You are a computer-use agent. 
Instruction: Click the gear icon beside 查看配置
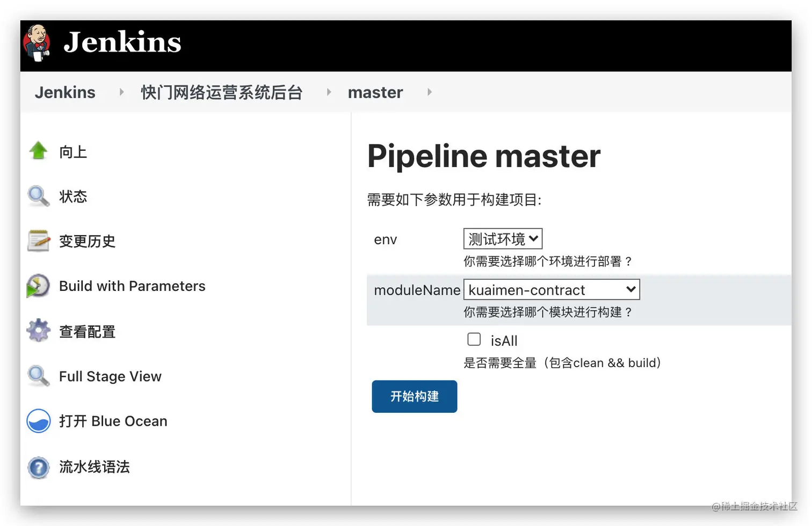pos(39,331)
